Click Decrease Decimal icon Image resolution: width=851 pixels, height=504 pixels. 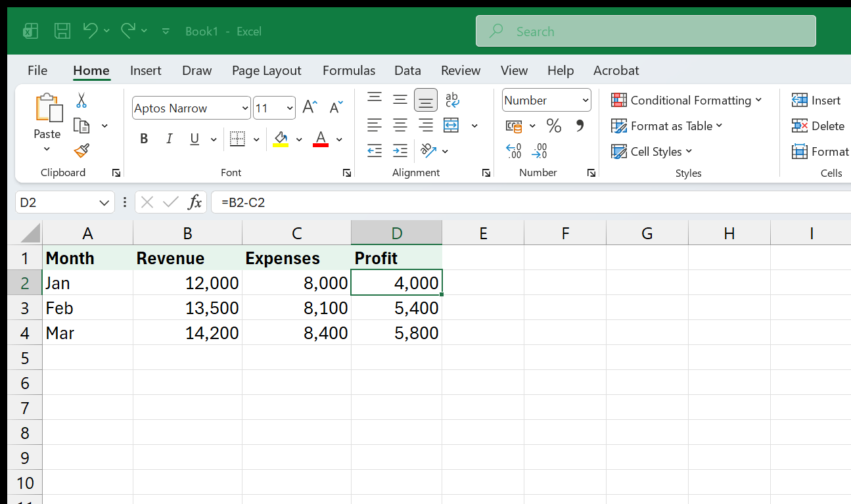click(x=540, y=151)
